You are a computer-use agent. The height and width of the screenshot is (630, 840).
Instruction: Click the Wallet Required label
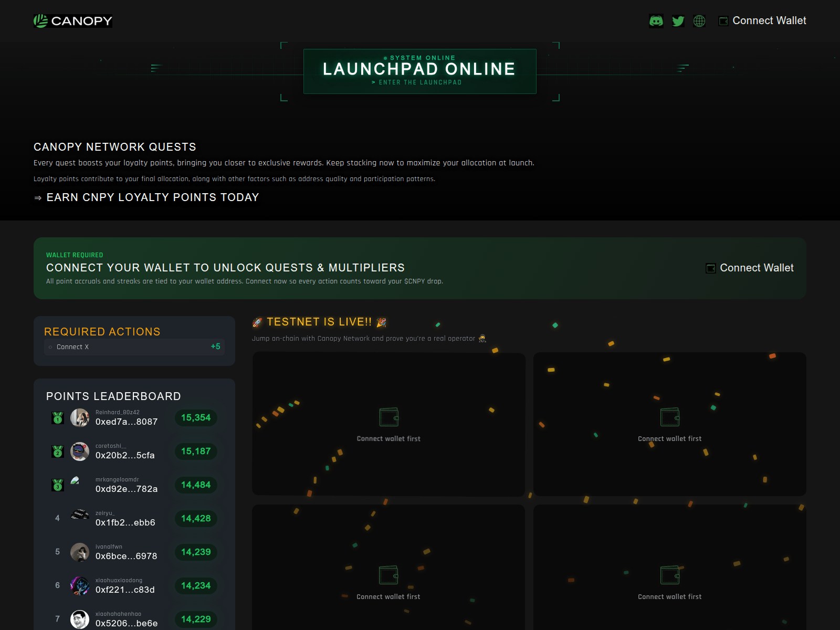[x=75, y=255]
